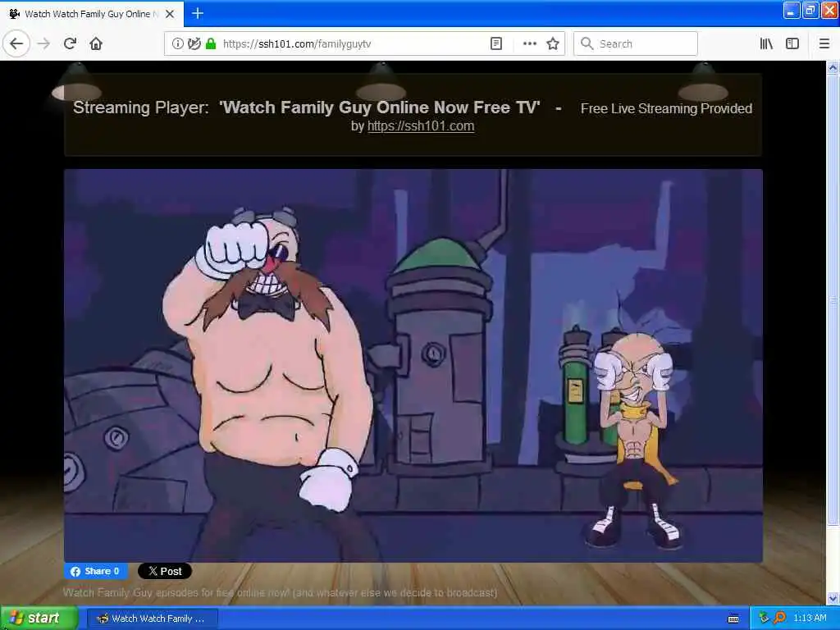
Task: Open the Windows Start menu
Action: 39,619
